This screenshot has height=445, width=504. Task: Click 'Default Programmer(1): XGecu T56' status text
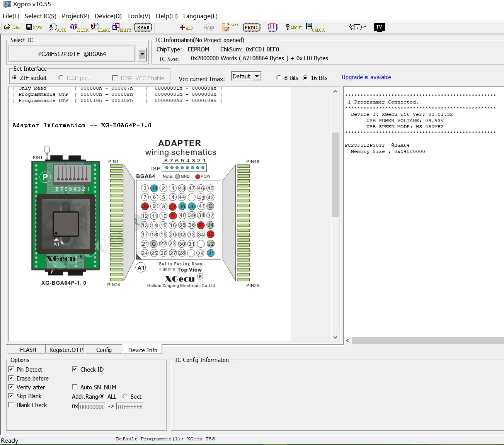pyautogui.click(x=165, y=439)
